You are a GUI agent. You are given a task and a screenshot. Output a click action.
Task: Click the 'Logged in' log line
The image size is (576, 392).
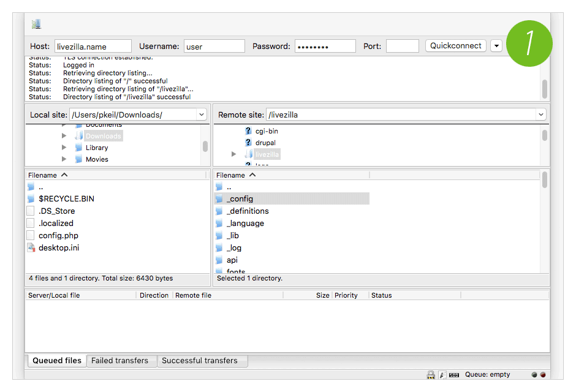78,65
